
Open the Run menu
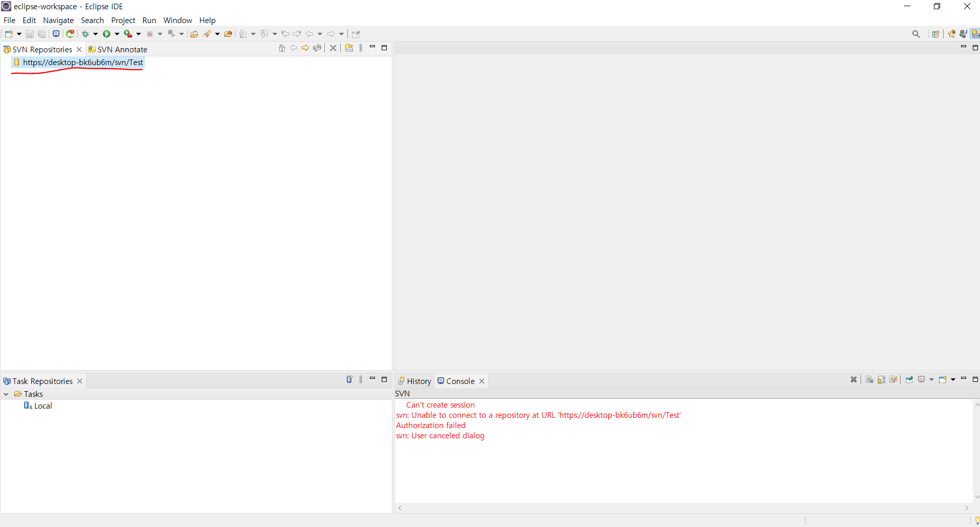pyautogui.click(x=149, y=21)
